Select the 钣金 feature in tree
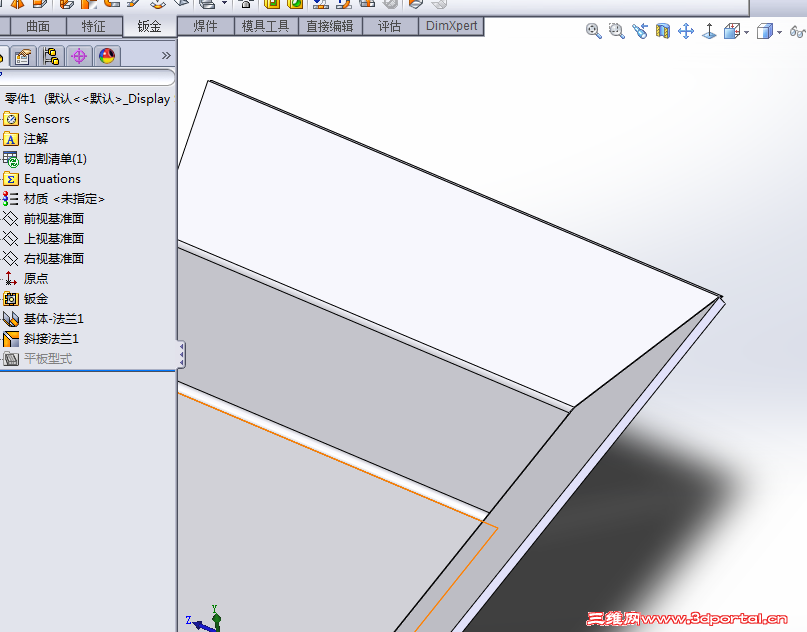This screenshot has height=632, width=807. (x=26, y=299)
